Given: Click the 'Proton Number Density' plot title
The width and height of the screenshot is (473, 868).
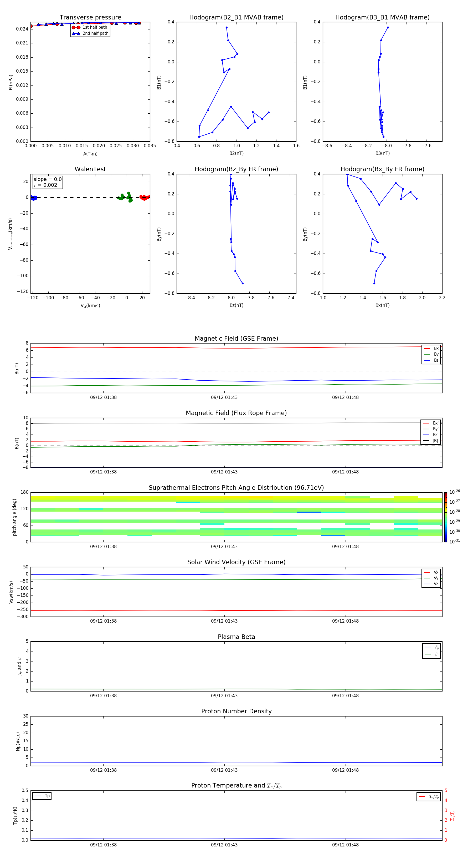Looking at the screenshot, I should (x=236, y=711).
